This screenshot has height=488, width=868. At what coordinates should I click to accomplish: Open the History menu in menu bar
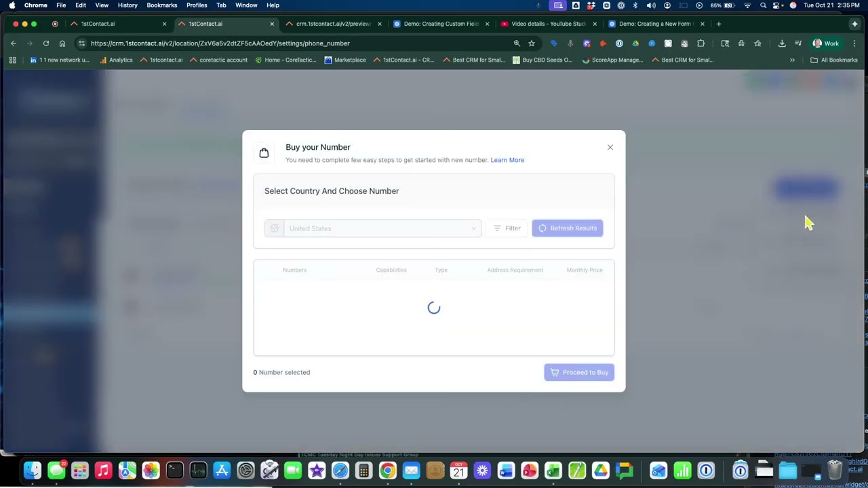pos(127,5)
